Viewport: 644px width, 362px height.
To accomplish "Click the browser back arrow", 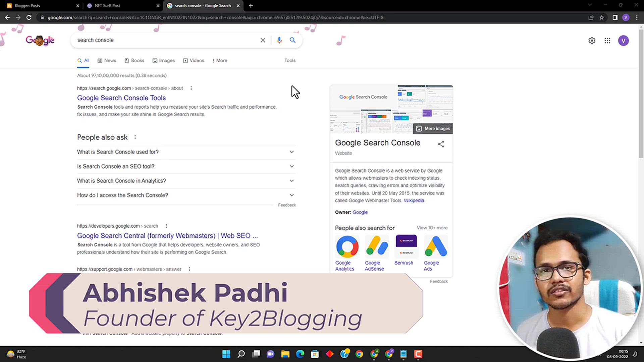I will click(x=7, y=17).
